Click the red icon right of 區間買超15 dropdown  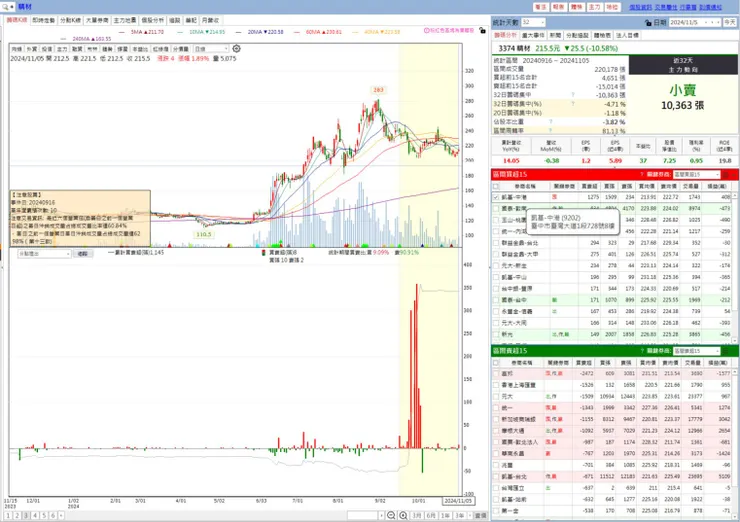tap(726, 175)
